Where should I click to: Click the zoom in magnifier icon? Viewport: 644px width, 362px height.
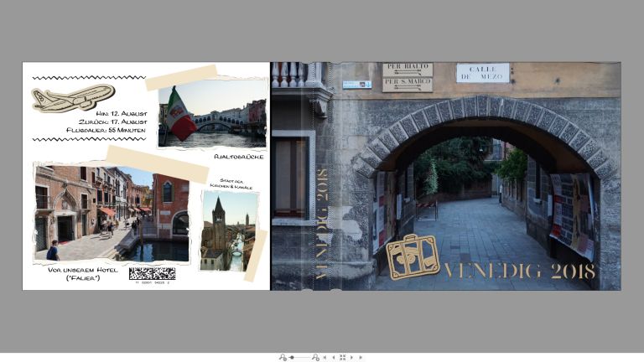[x=315, y=358]
